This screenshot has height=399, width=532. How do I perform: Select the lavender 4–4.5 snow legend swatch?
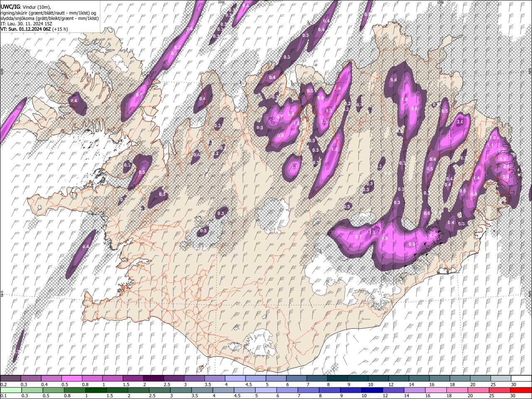[235, 379]
